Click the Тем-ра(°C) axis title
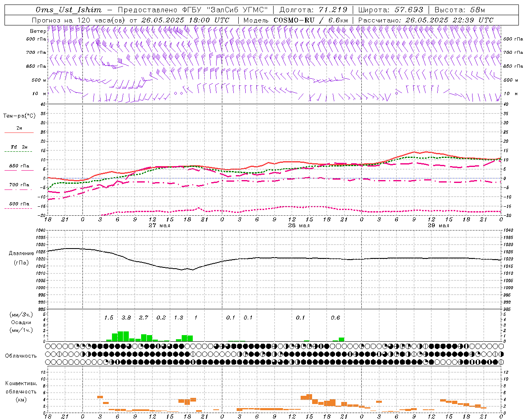The image size is (525, 420). (x=19, y=116)
